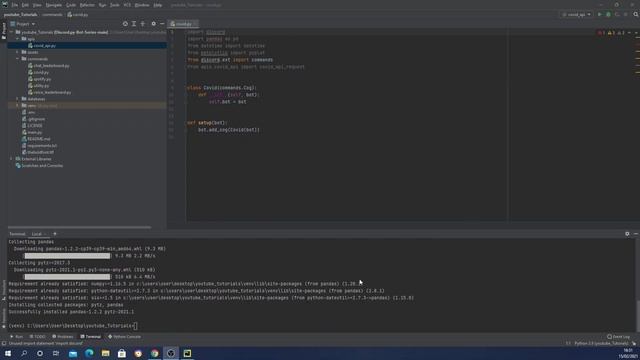Open the Navigate menu
The image size is (640, 360).
53,5
